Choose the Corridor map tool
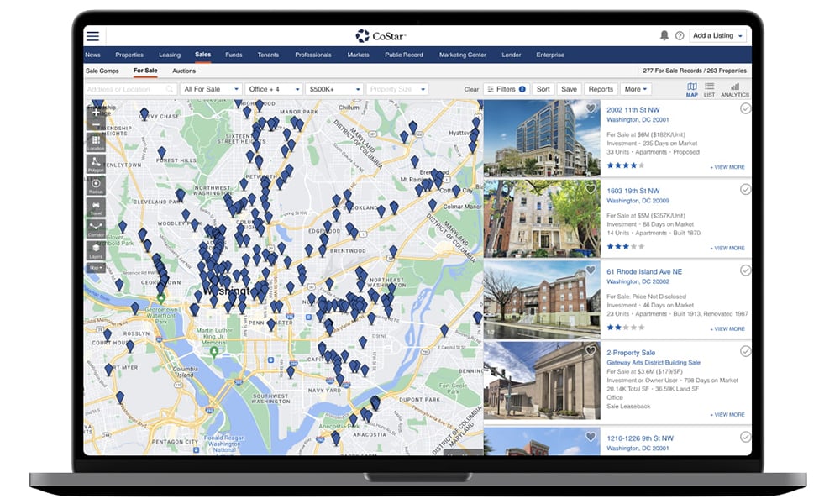 (x=96, y=228)
